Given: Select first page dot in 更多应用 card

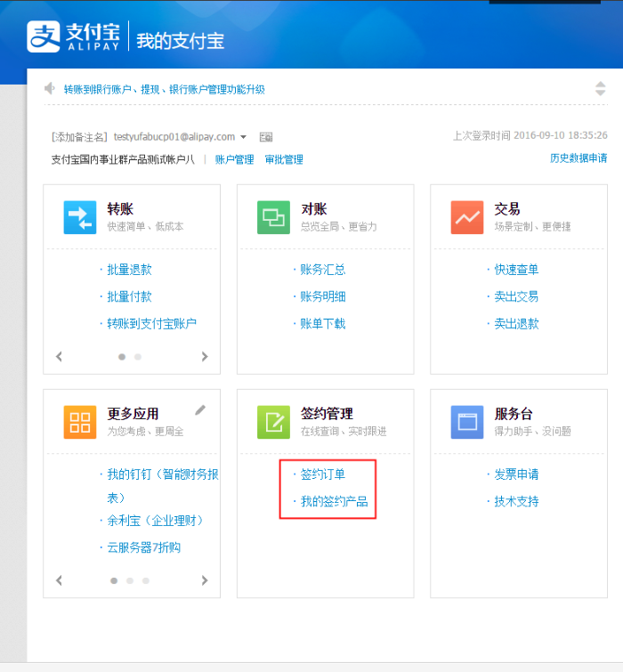Looking at the screenshot, I should point(114,580).
